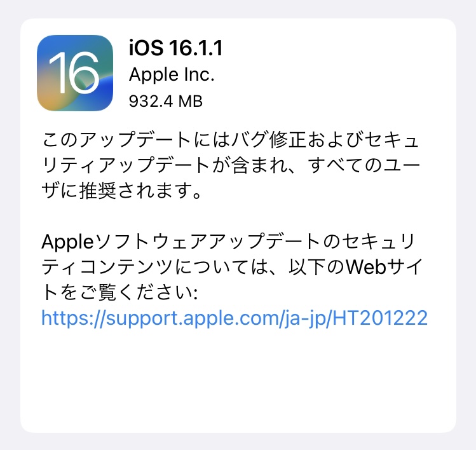The height and width of the screenshot is (450, 476).
Task: Open the support.apple.com HT201222 link
Action: point(235,318)
